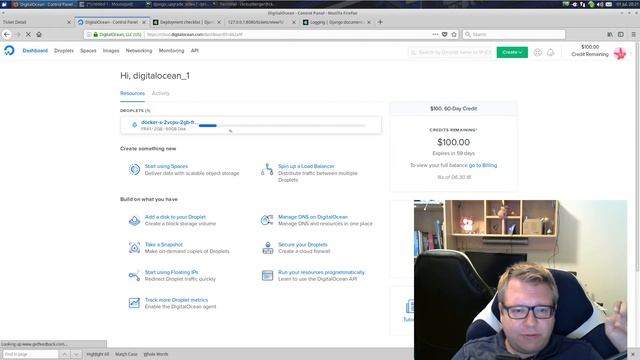Click the Search by Droplet name field
The width and height of the screenshot is (640, 360).
click(x=451, y=52)
